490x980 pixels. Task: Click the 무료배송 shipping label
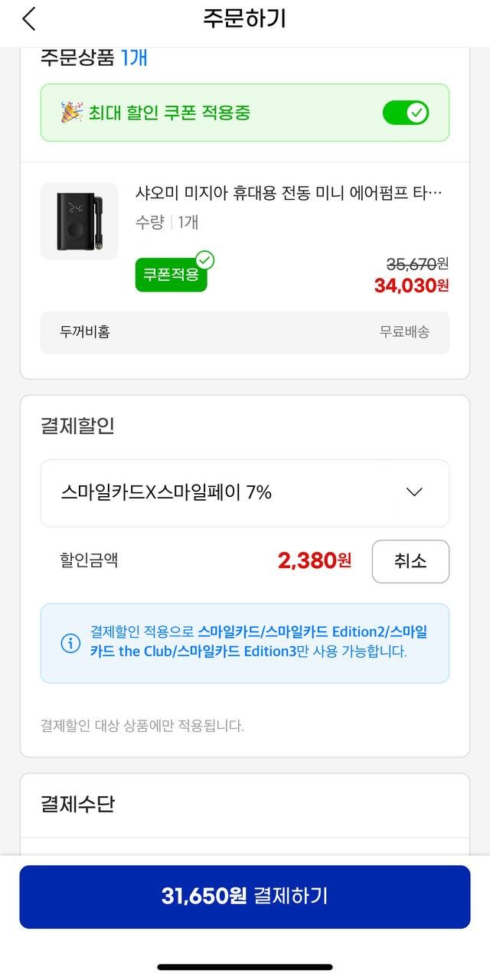coord(404,332)
